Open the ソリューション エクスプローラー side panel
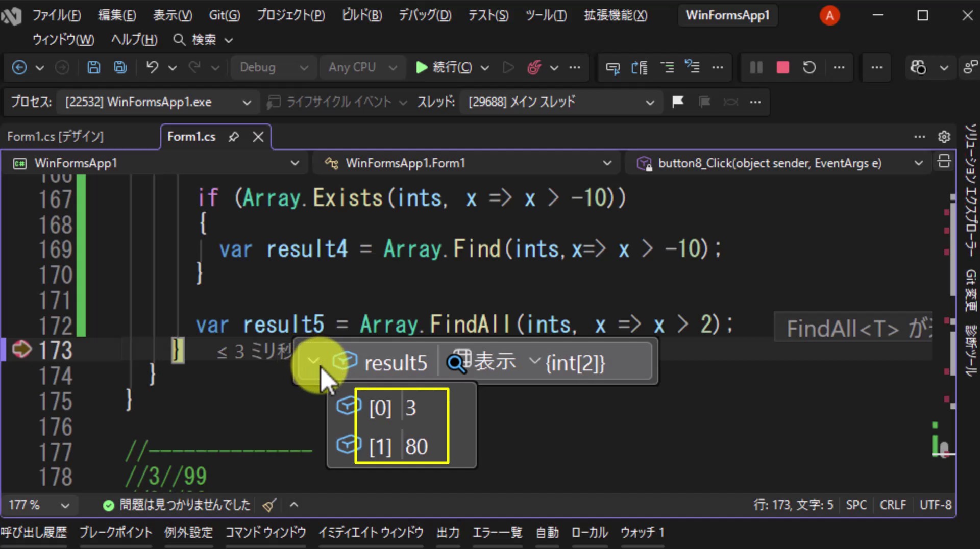 pyautogui.click(x=971, y=190)
